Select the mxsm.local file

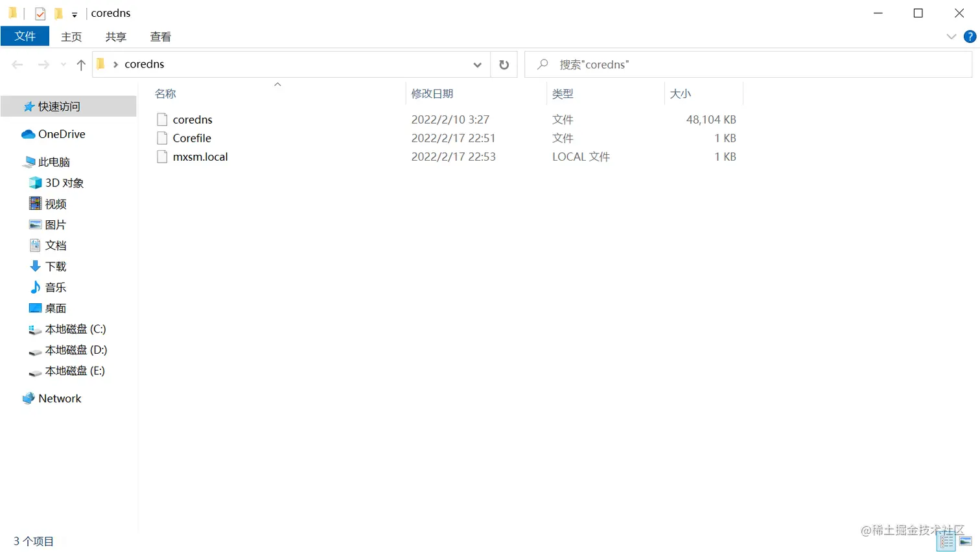point(200,157)
